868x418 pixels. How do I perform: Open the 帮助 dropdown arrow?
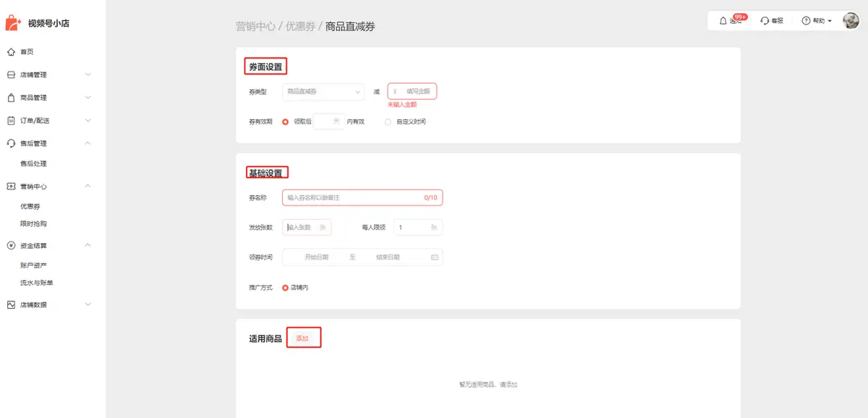[830, 21]
